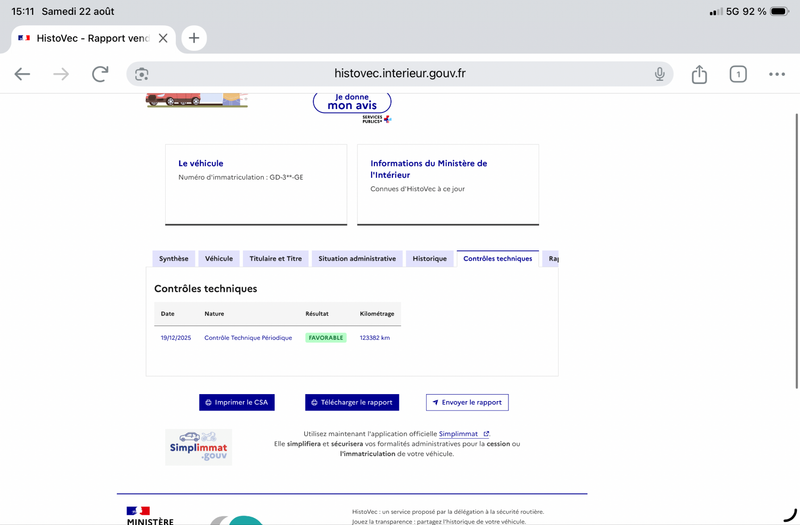Click Contrôle Technique Périodique cell

point(248,338)
